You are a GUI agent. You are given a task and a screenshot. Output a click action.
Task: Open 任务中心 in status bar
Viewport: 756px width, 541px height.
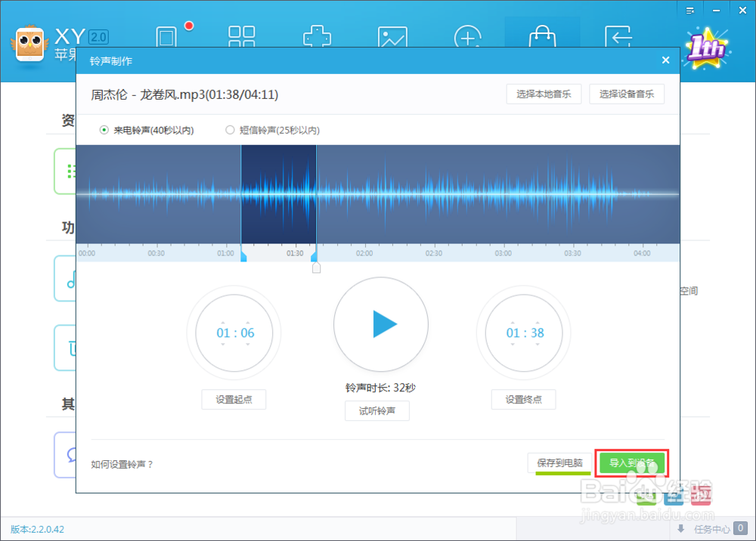(x=712, y=530)
